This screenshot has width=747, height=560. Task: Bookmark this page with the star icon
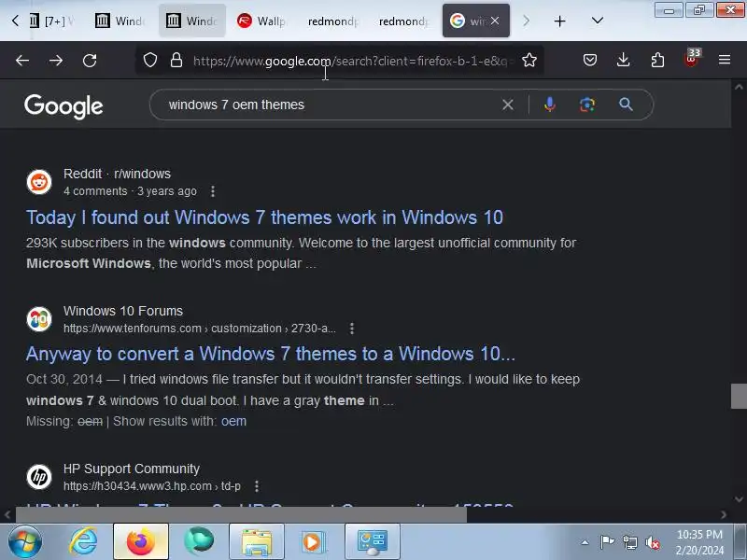click(x=529, y=61)
